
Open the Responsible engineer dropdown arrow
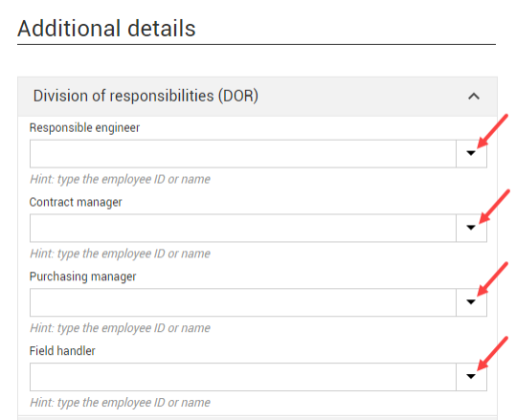(471, 154)
